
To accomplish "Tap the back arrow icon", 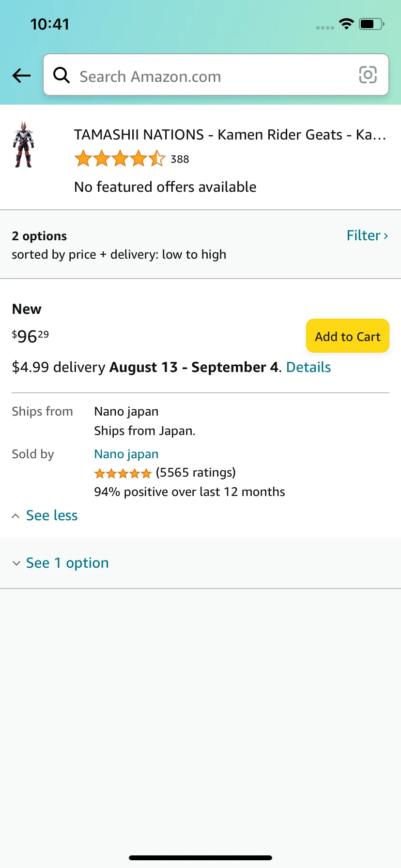I will coord(21,76).
